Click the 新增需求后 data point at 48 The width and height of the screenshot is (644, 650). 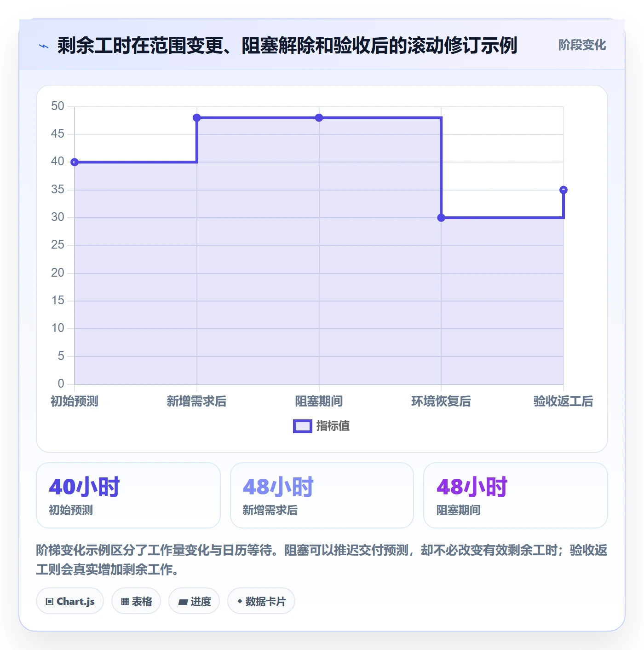coord(197,118)
